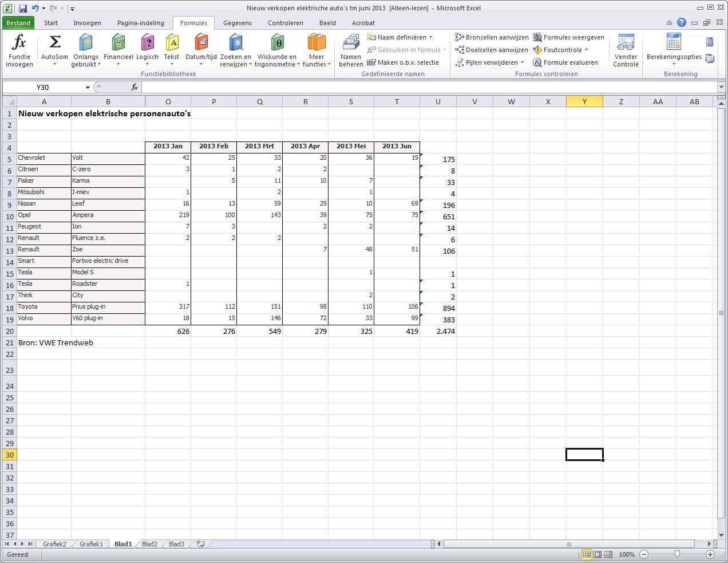Expand the Name Box dropdown
Viewport: 728px width, 563px height.
pyautogui.click(x=88, y=87)
